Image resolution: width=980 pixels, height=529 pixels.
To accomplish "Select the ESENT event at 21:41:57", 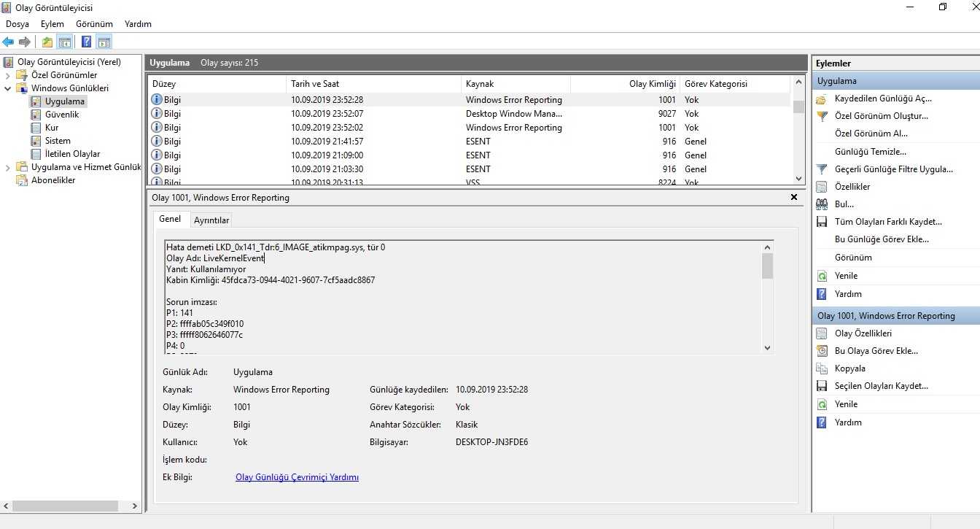I will (x=470, y=142).
